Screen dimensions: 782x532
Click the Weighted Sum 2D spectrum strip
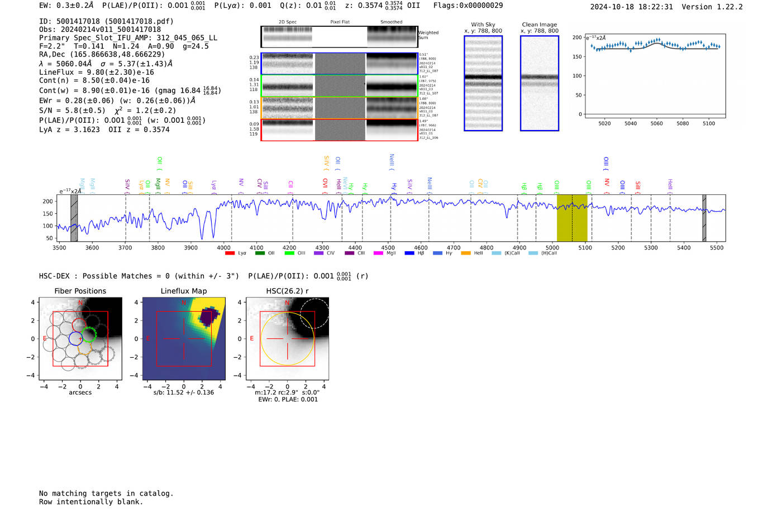coord(340,37)
